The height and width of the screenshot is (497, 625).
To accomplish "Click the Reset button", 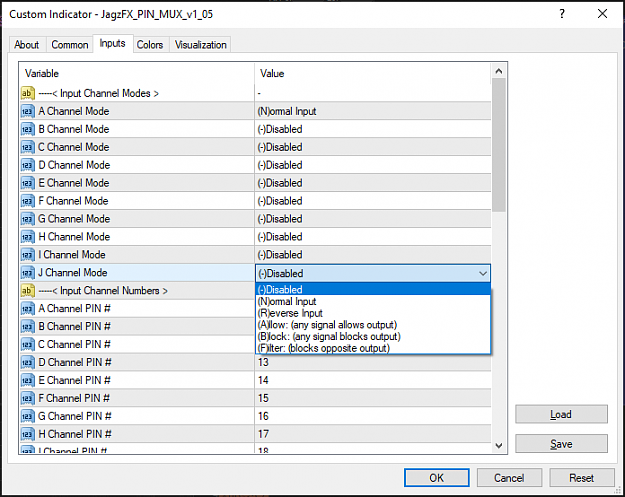I will (x=582, y=478).
